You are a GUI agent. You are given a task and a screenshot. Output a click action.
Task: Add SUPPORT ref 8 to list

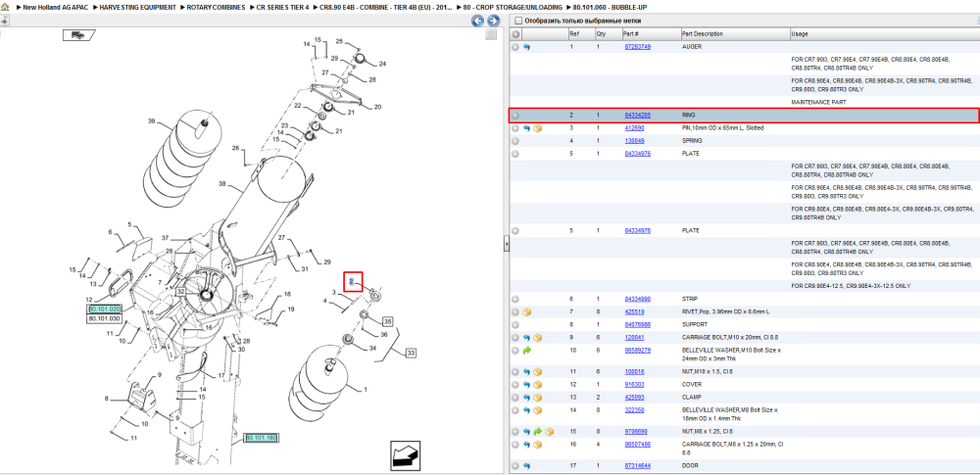[515, 325]
